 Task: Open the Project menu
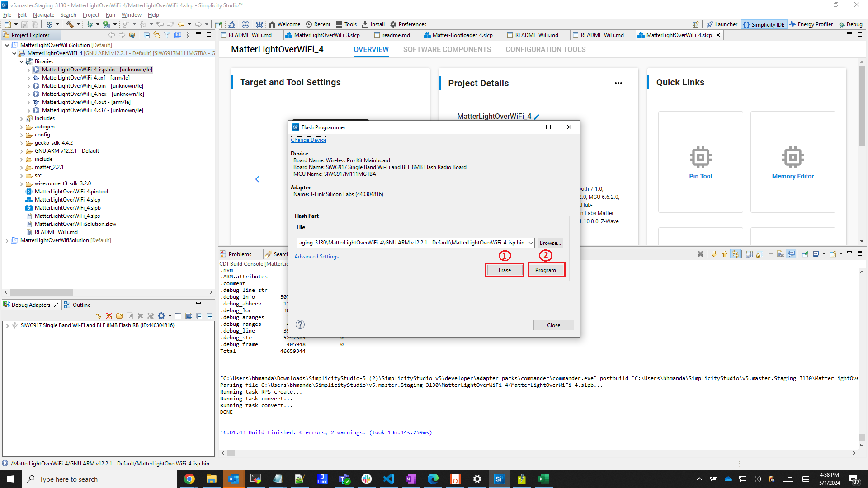[91, 14]
